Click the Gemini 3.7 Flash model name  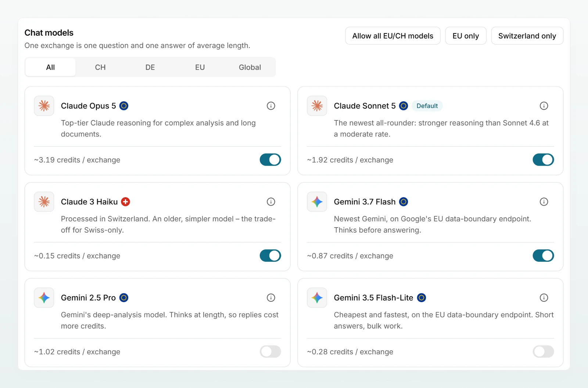point(365,202)
